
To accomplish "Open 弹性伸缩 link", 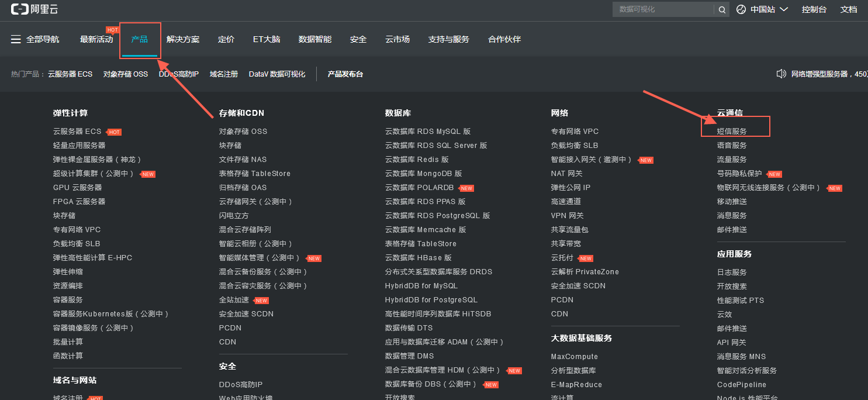I will pos(68,272).
